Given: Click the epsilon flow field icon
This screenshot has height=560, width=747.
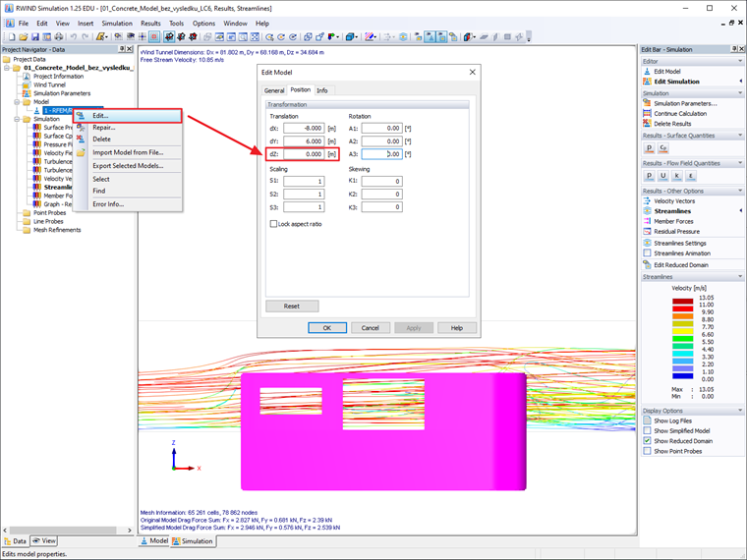Looking at the screenshot, I should [x=691, y=176].
